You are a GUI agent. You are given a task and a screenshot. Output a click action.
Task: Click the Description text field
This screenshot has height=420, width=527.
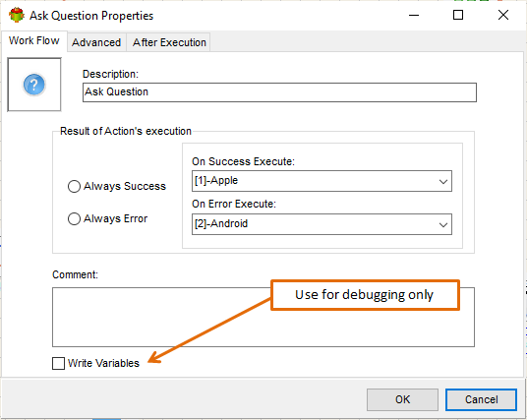pyautogui.click(x=279, y=92)
